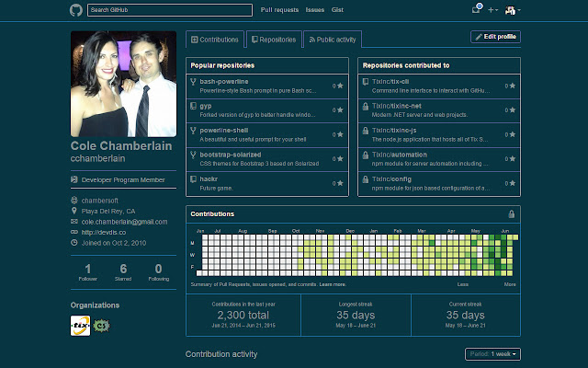This screenshot has height=368, width=588.
Task: Click fork icon beside bootstrap-solarized
Action: pyautogui.click(x=193, y=155)
